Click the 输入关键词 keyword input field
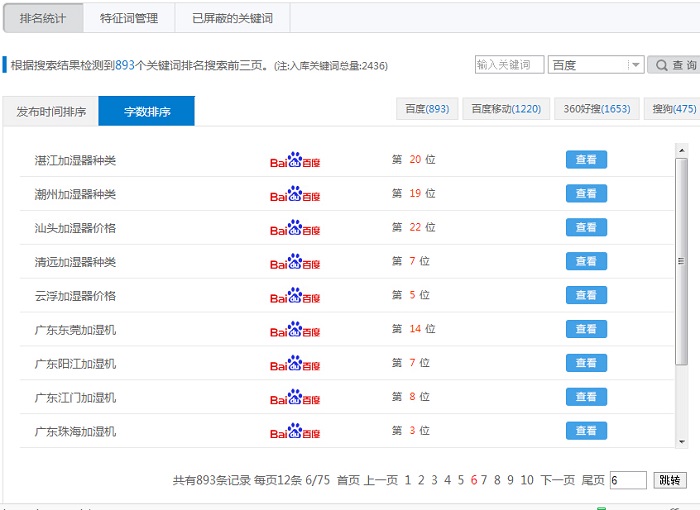The width and height of the screenshot is (700, 510). [509, 65]
